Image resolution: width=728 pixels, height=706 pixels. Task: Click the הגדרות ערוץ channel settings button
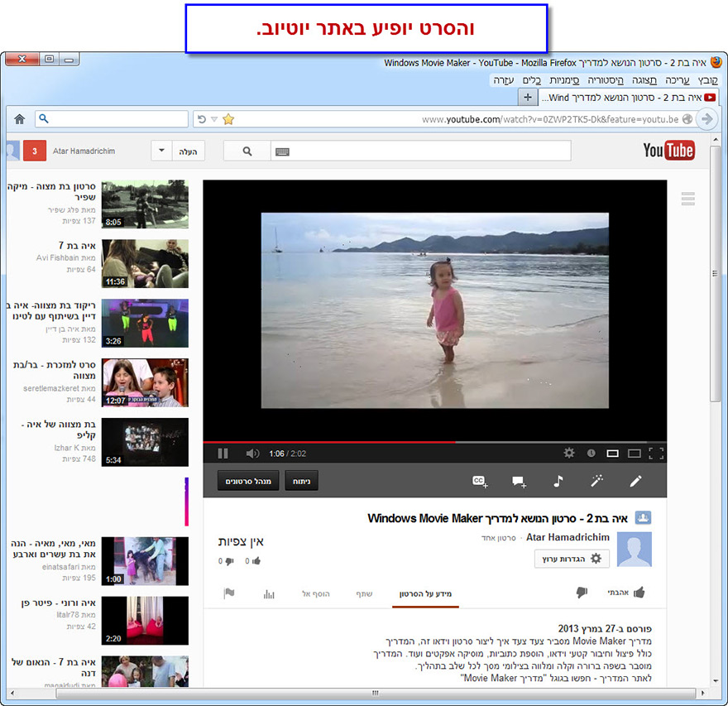point(572,559)
